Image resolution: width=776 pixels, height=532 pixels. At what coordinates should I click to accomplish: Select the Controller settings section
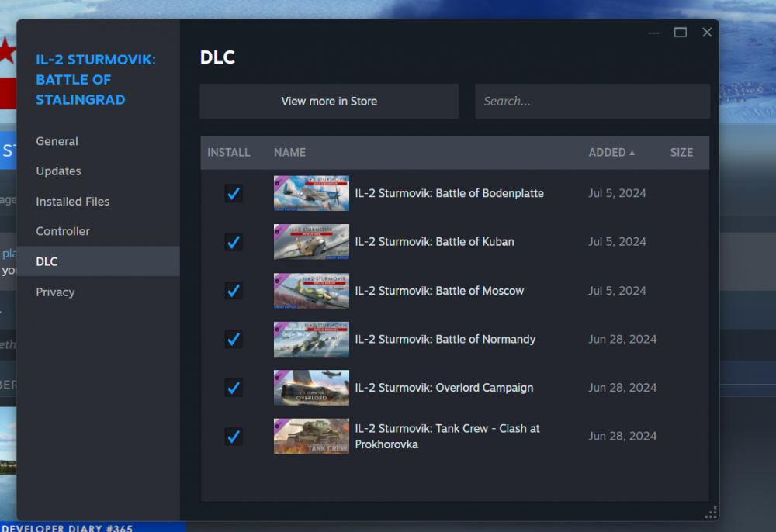coord(62,231)
